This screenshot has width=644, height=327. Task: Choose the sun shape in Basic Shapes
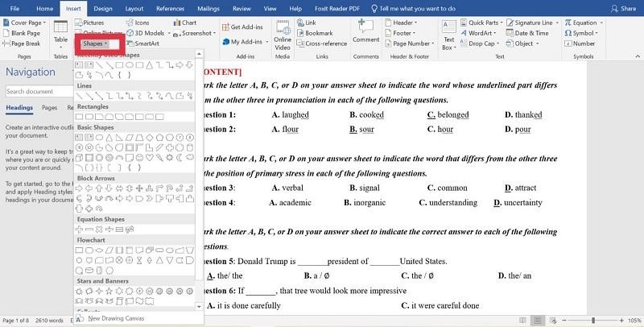170,158
